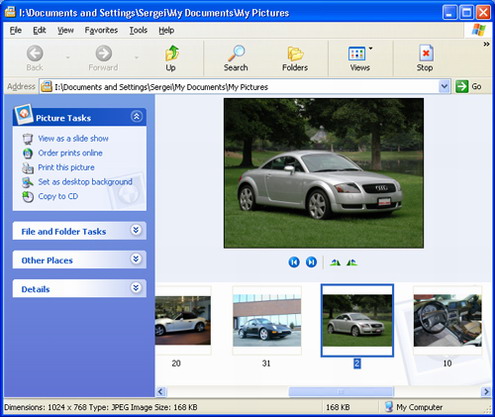Expand File and Folder Tasks section

pyautogui.click(x=136, y=230)
